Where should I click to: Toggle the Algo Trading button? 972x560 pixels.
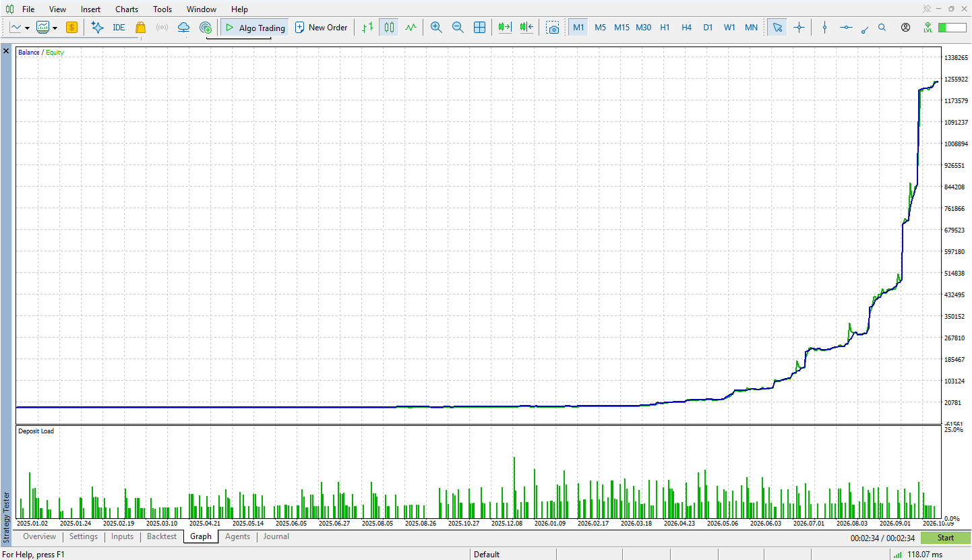click(255, 28)
